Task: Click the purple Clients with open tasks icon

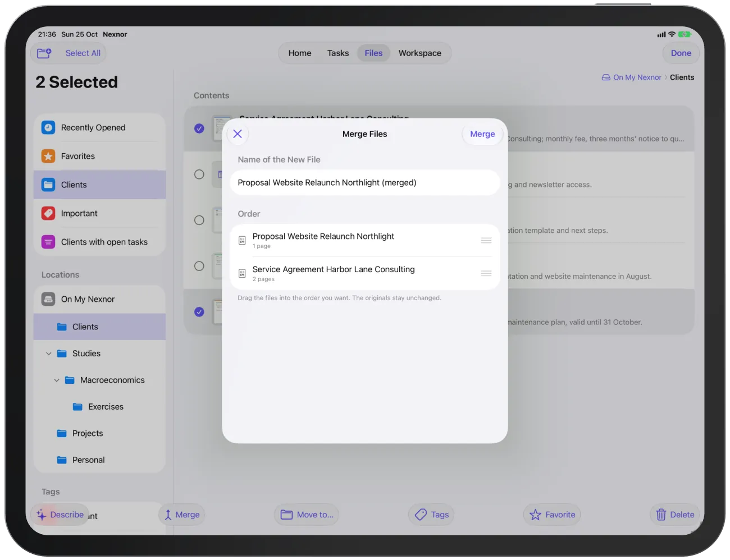Action: (x=48, y=242)
